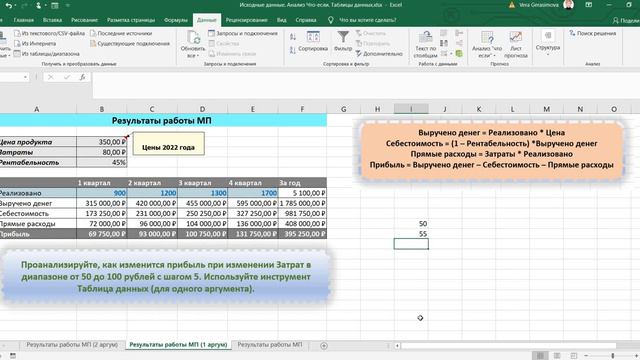Click the green Manage Data Model icon
The image size is (640, 360).
459,53
